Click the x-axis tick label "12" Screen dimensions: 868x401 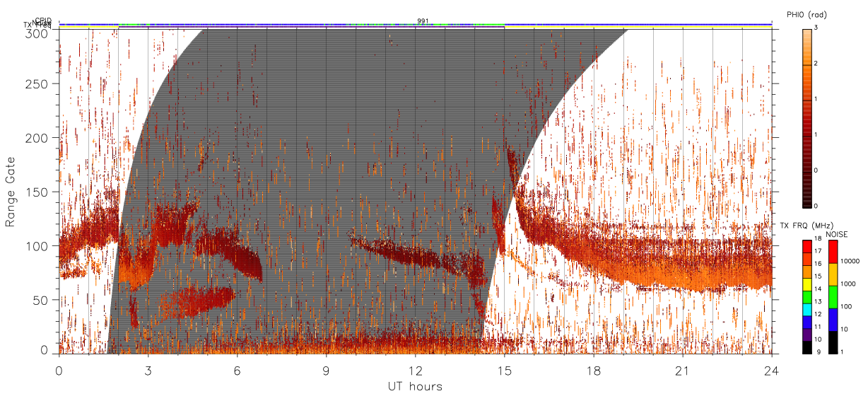tap(416, 371)
